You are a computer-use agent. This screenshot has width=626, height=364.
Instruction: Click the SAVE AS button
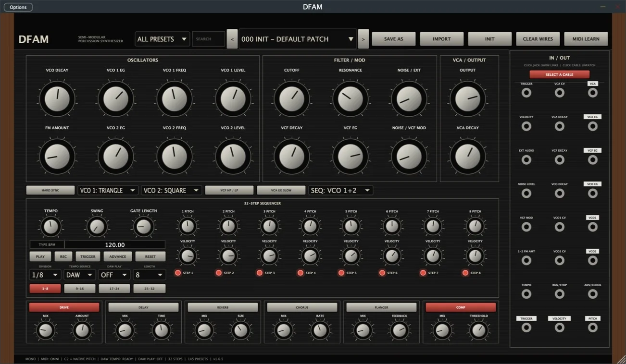pyautogui.click(x=394, y=39)
